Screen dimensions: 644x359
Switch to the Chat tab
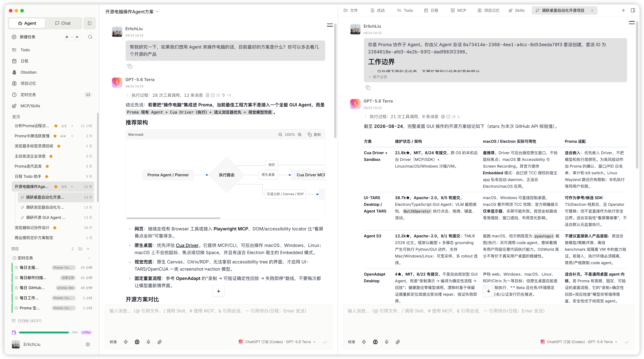click(x=63, y=23)
